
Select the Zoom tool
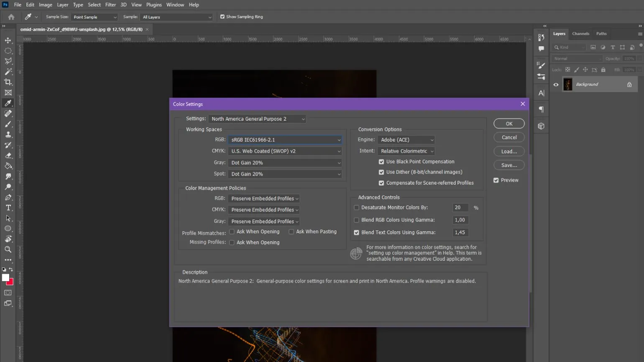[x=8, y=250]
